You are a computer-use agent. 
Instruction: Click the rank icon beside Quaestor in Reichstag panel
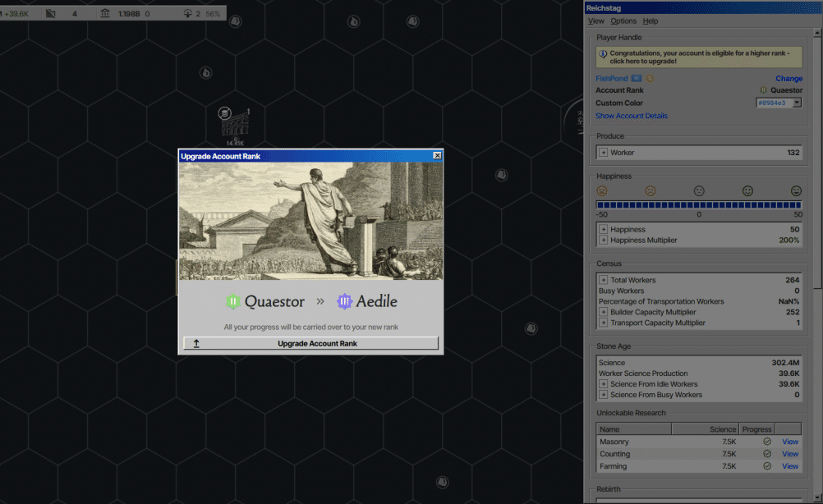tap(763, 90)
